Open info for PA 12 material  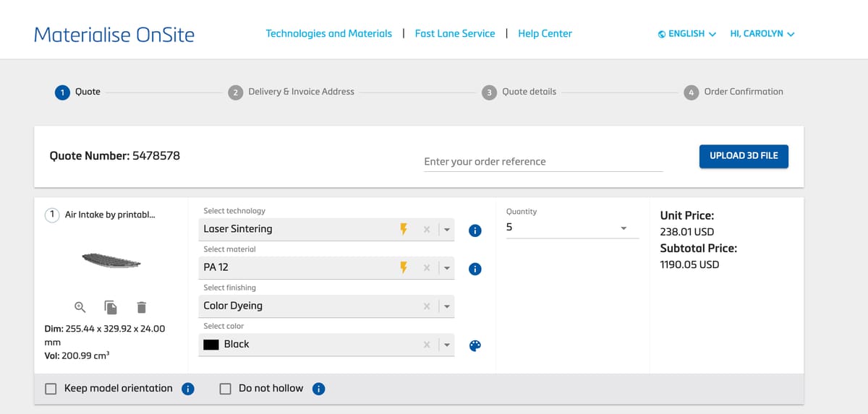coord(475,269)
